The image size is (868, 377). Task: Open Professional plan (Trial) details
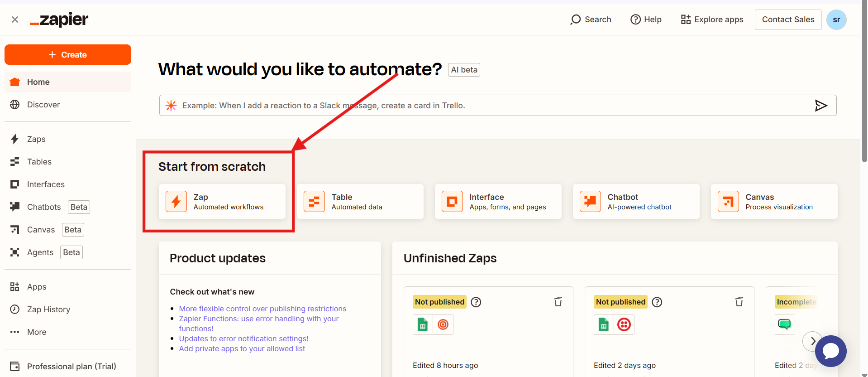click(68, 366)
